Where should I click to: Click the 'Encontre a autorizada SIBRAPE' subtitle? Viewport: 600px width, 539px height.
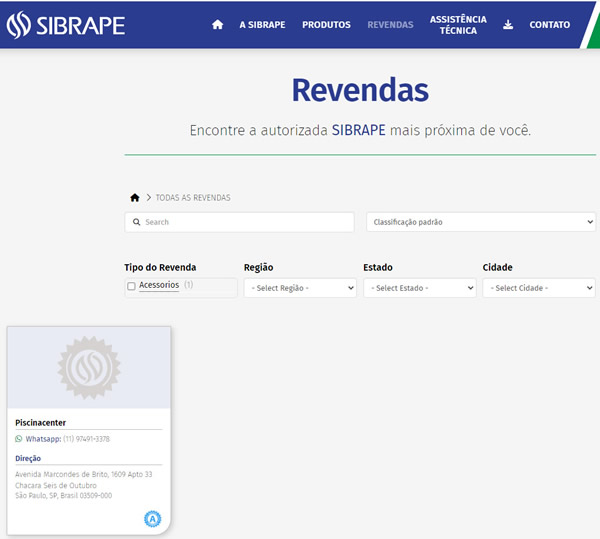[x=360, y=130]
